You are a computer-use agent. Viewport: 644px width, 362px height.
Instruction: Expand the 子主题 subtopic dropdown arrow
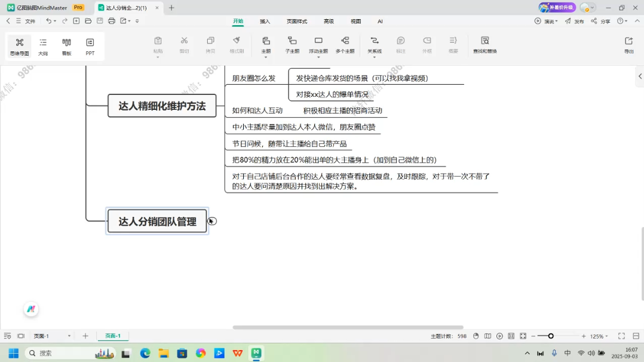[292, 57]
